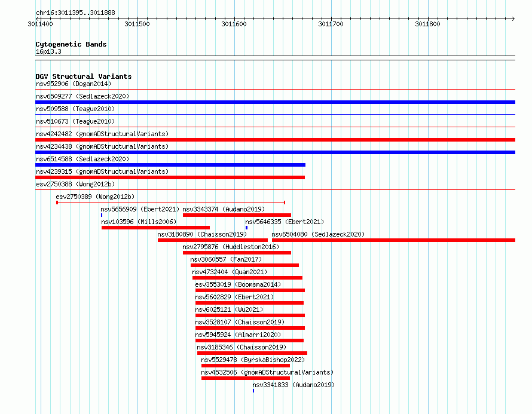Viewport: 532px width, 414px height.
Task: Select the esv3553019 (Boomsma2014) label
Action: tap(238, 284)
